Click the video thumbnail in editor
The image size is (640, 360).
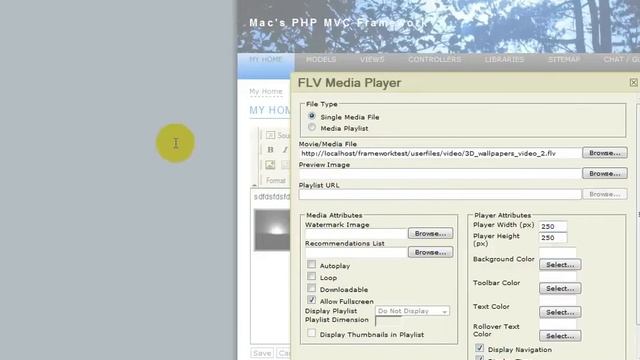coord(272,230)
